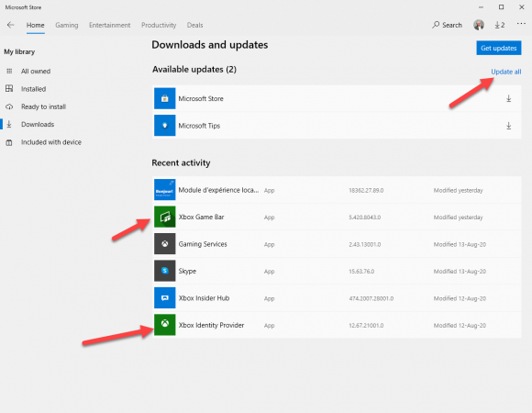Image resolution: width=532 pixels, height=413 pixels.
Task: Click the Gaming Services name
Action: pos(203,244)
